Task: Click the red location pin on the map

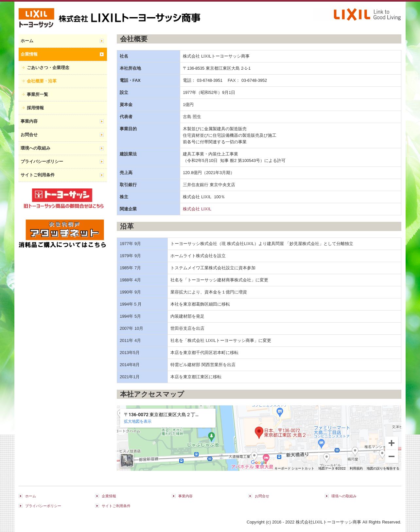Action: [x=259, y=432]
